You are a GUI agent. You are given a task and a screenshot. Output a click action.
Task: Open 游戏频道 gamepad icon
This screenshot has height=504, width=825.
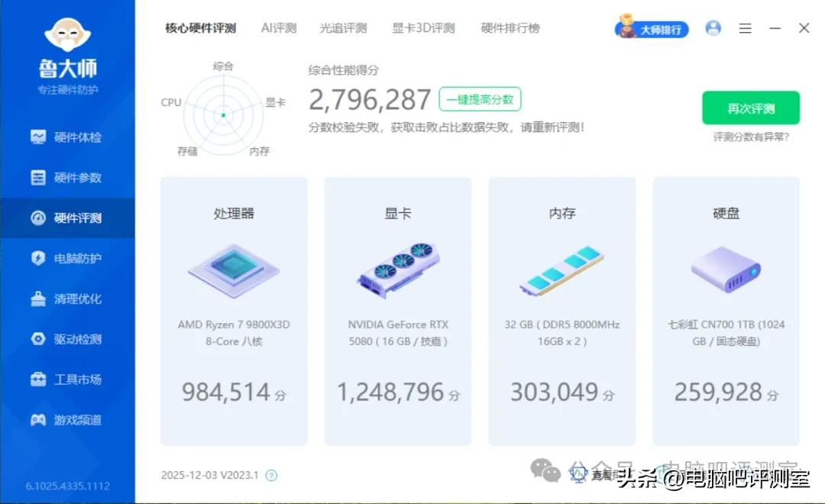(38, 420)
